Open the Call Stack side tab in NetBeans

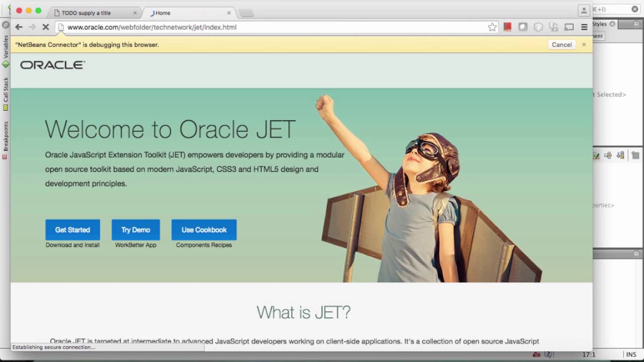6,94
